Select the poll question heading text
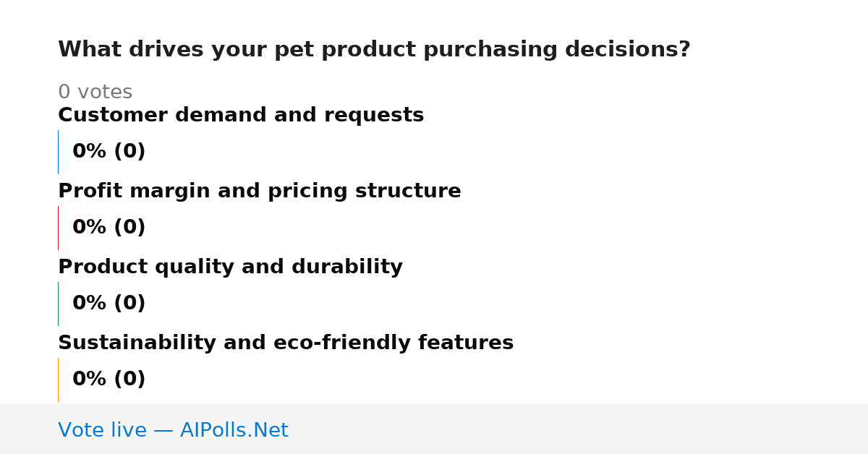The height and width of the screenshot is (454, 868). click(x=374, y=50)
